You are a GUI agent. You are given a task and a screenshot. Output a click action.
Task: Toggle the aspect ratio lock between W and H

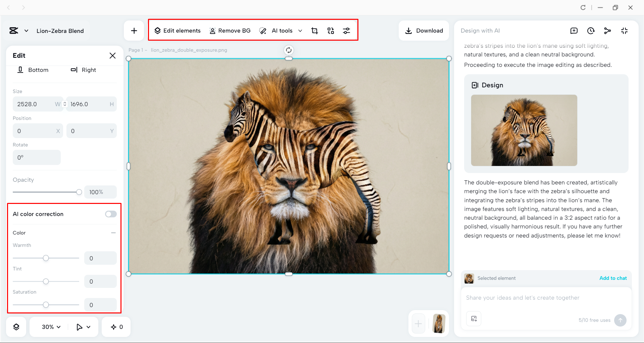(65, 104)
